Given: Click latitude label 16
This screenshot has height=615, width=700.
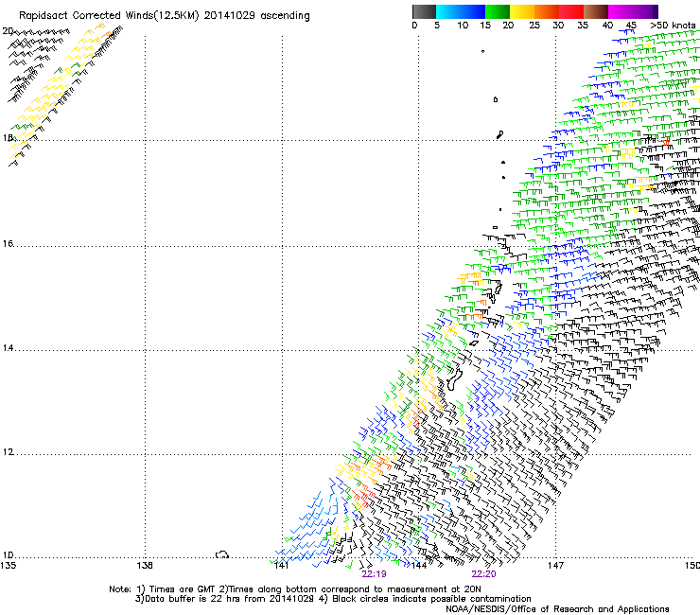Looking at the screenshot, I should tap(8, 243).
